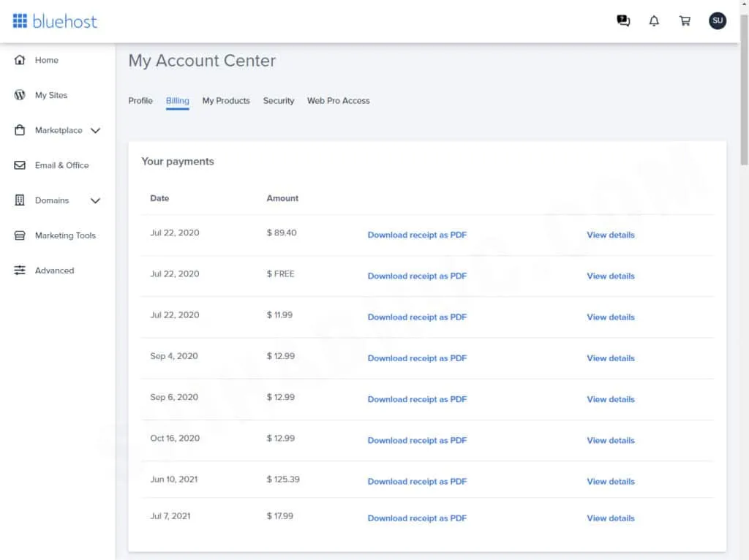Open Marketing Tools in sidebar
Screen dimensions: 749x560
(x=65, y=235)
